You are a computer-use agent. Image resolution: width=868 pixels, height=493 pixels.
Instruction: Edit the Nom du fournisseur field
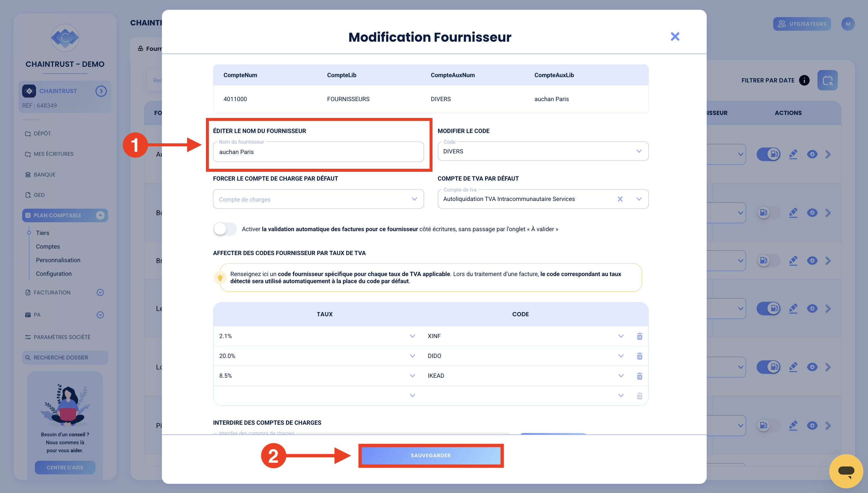coord(318,152)
